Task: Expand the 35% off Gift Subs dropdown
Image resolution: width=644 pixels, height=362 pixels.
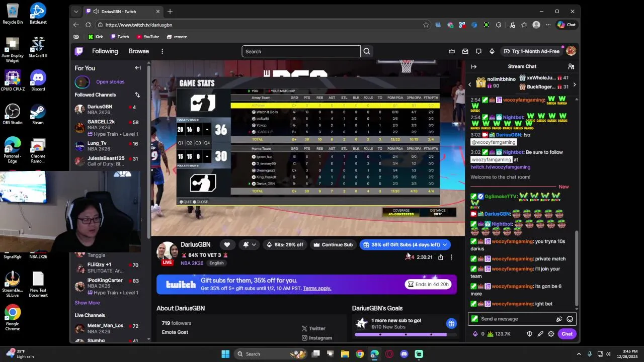Action: [x=445, y=245]
